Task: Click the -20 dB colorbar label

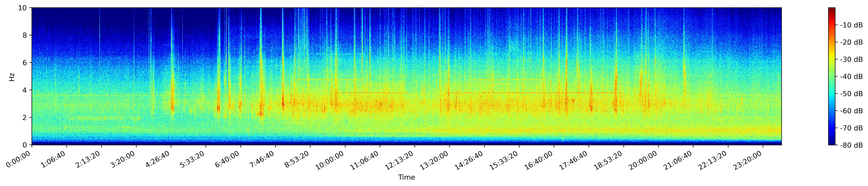Action: 851,42
